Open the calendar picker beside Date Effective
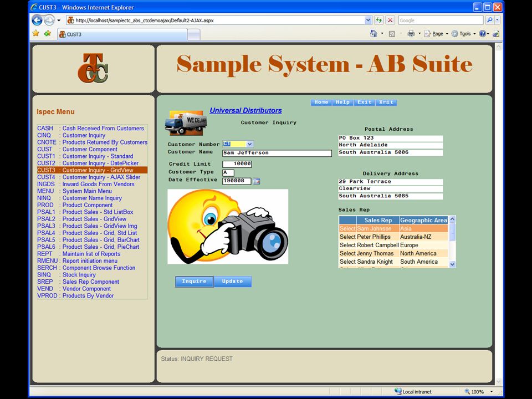532x399 pixels. [x=257, y=181]
